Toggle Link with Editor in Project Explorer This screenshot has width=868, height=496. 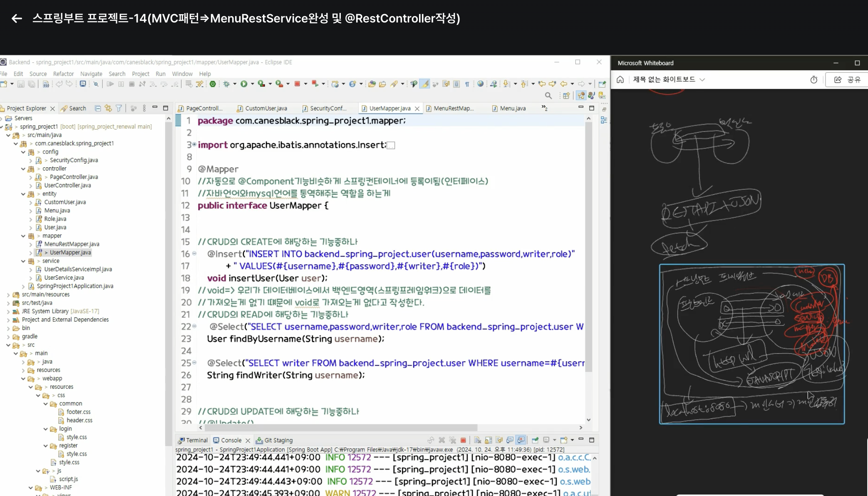pyautogui.click(x=108, y=108)
